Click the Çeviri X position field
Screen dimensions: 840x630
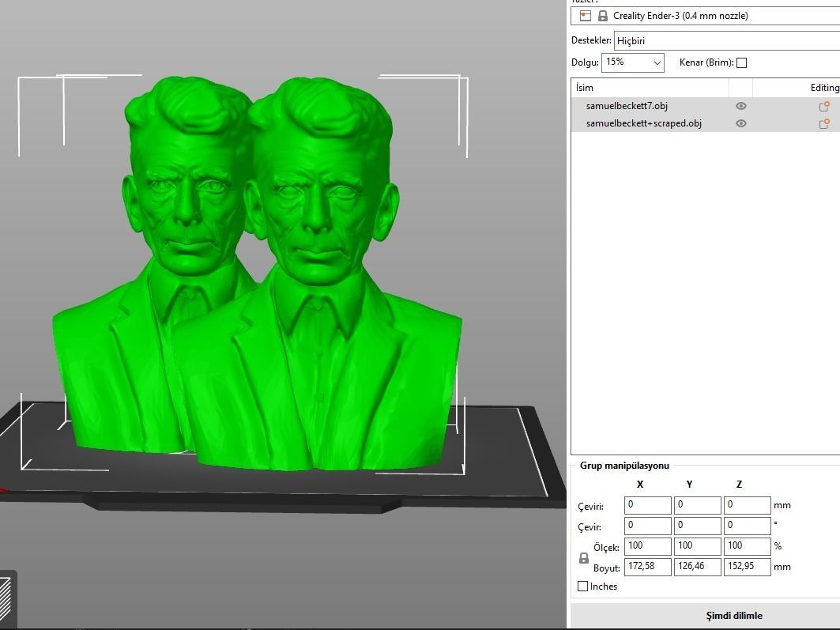(x=648, y=505)
